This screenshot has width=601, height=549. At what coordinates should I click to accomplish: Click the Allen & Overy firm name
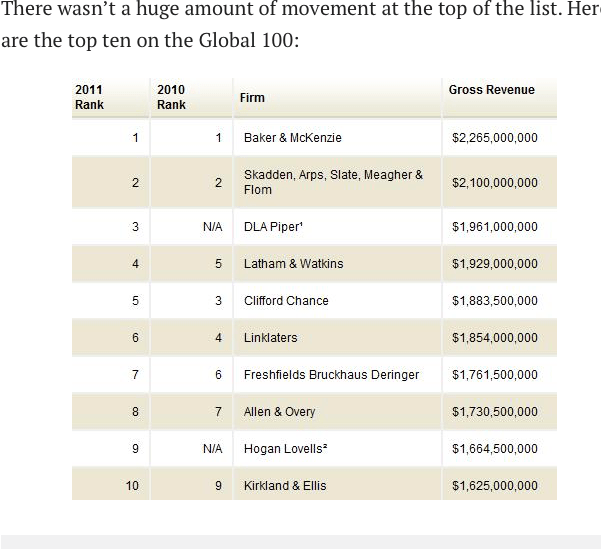279,412
